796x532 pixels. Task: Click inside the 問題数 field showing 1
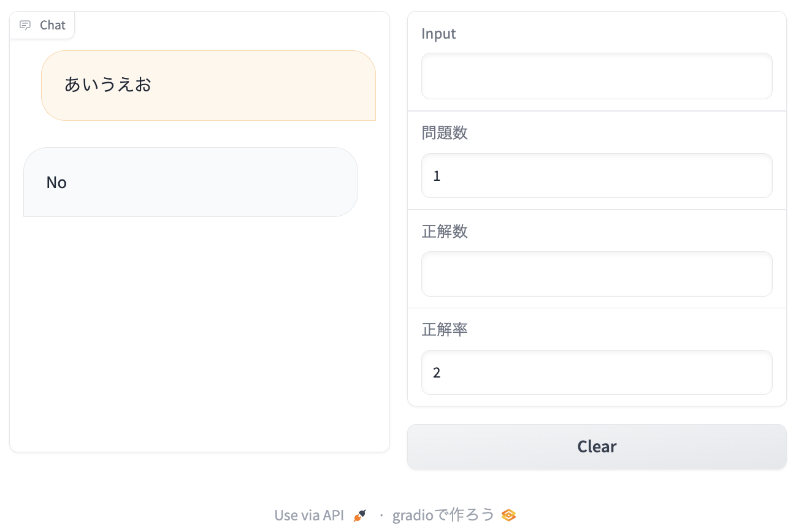[597, 175]
